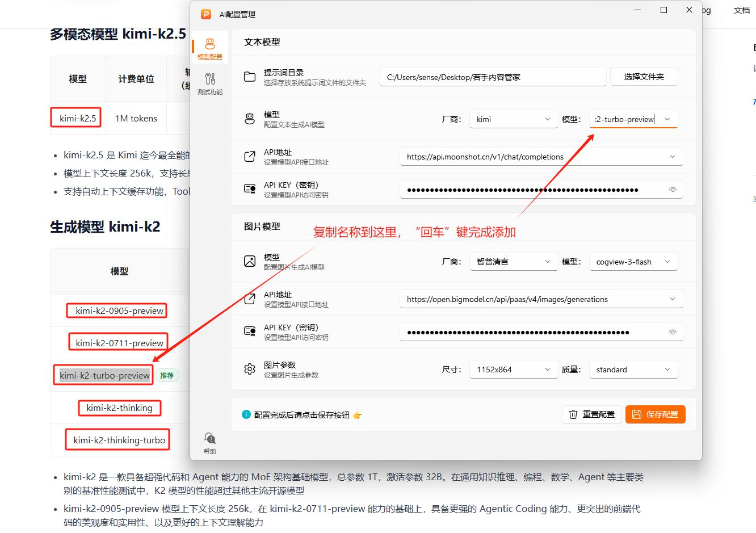This screenshot has height=533, width=756.
Task: Click the 图片参数 gear icon
Action: [x=250, y=370]
